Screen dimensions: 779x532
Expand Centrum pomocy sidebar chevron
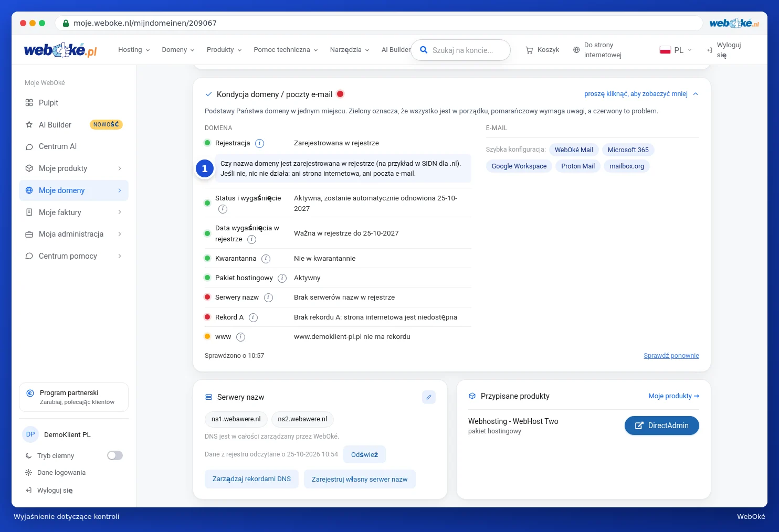(120, 256)
